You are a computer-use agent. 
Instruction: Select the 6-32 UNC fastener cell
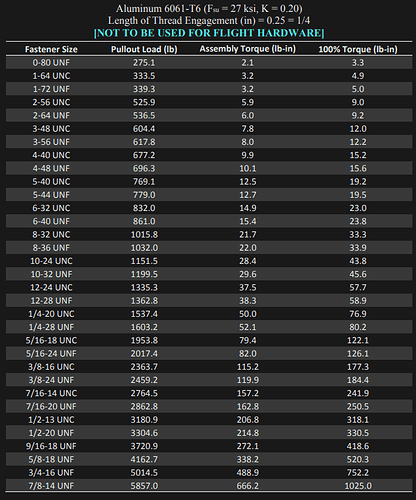(x=51, y=208)
